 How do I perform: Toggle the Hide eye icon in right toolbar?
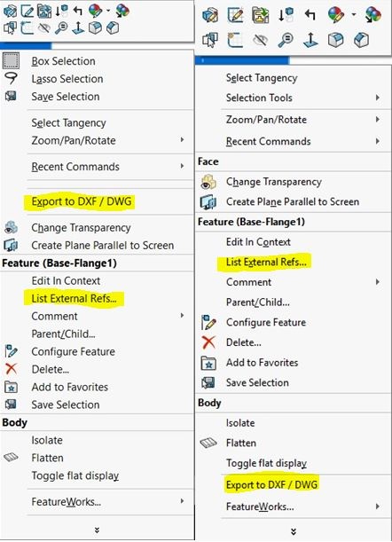[261, 40]
